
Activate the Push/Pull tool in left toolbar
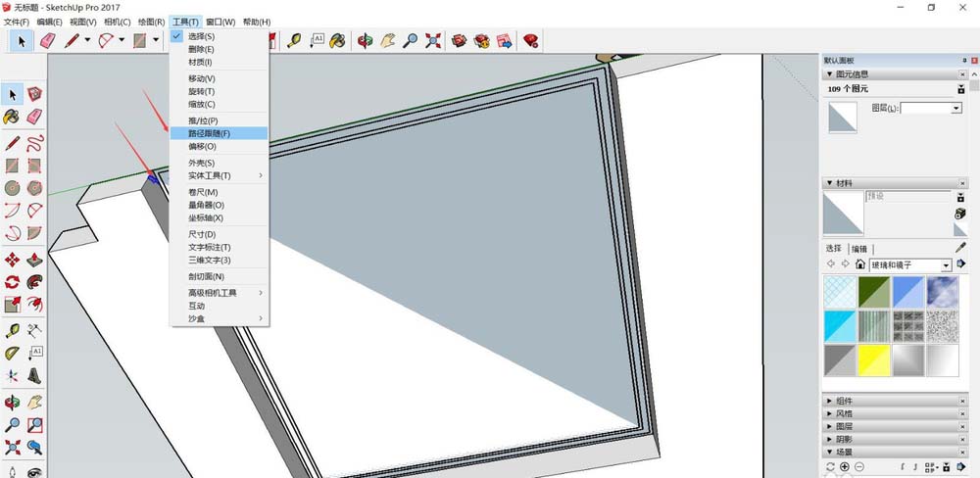tap(35, 260)
